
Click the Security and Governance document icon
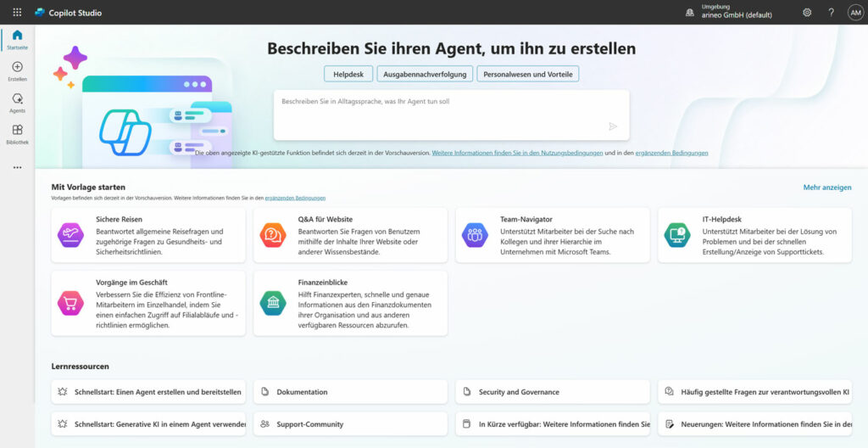[467, 391]
